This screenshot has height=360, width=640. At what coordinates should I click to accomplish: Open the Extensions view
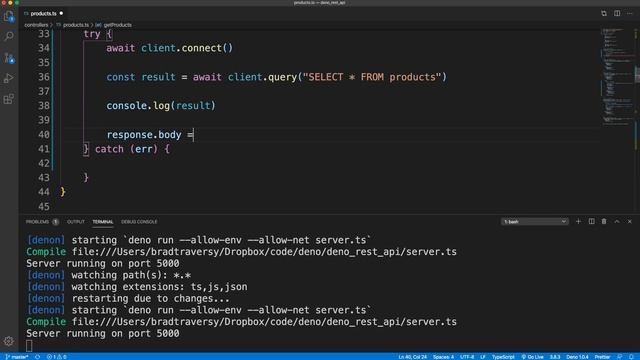[x=9, y=99]
